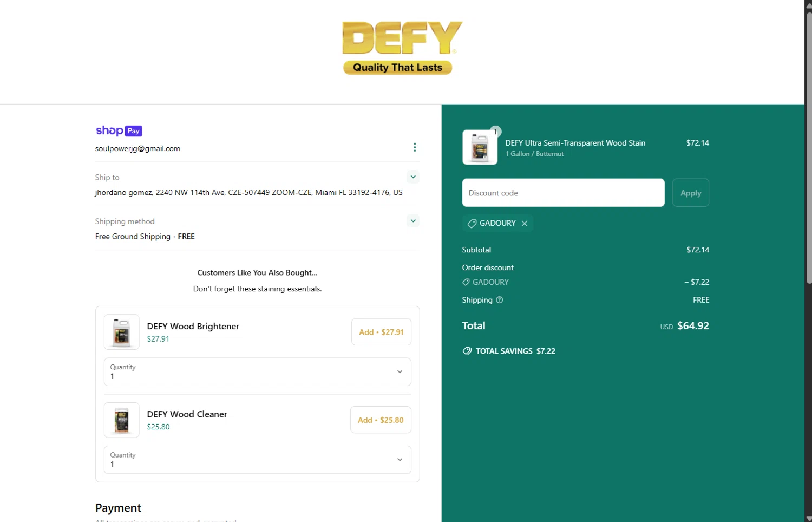Viewport: 812px width, 522px height.
Task: Click the page vertical scrollbar
Action: click(x=809, y=147)
